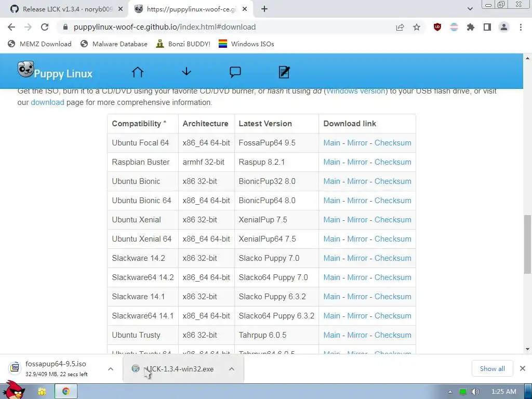Open the profile avatar menu
The image size is (532, 399).
[504, 27]
